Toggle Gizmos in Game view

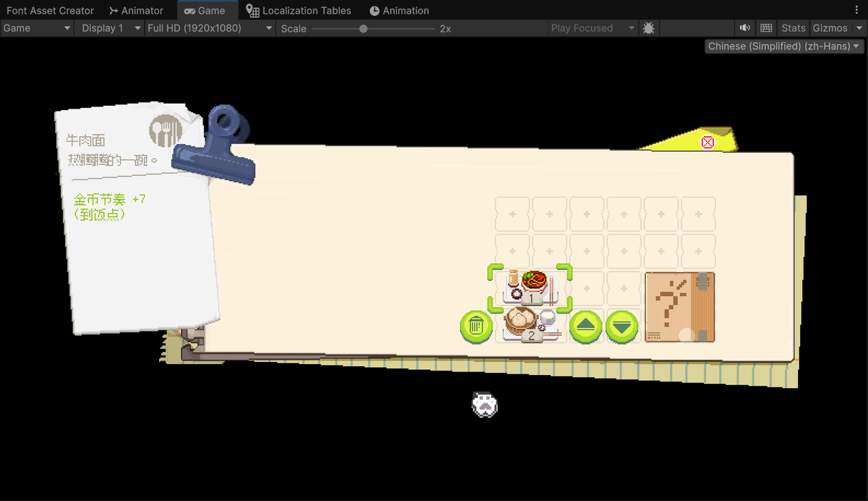click(x=830, y=28)
